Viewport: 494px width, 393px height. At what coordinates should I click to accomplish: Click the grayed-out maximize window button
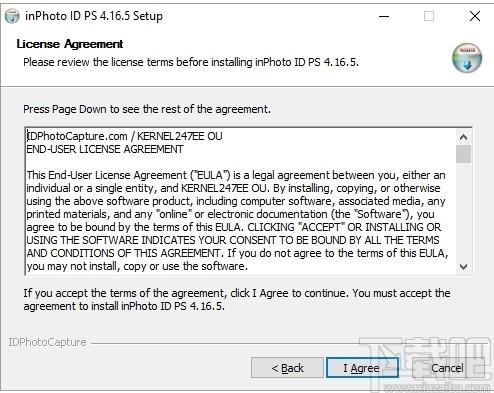[429, 16]
